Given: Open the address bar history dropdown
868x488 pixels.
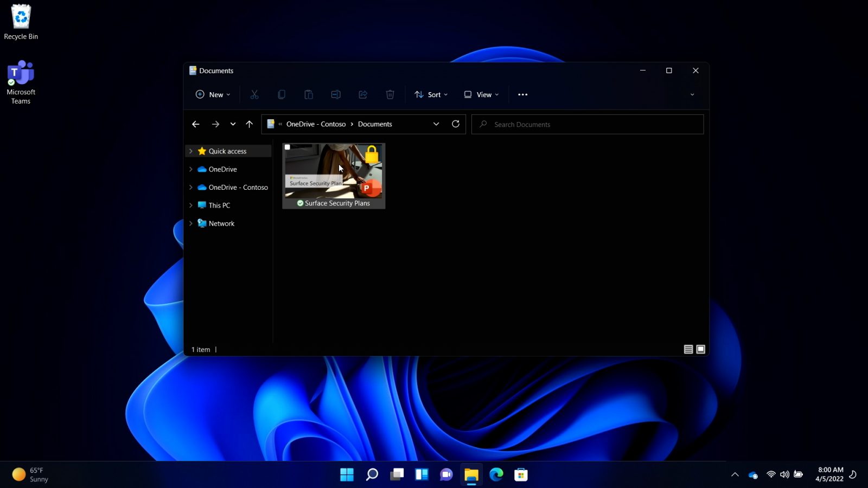Looking at the screenshot, I should pos(436,124).
